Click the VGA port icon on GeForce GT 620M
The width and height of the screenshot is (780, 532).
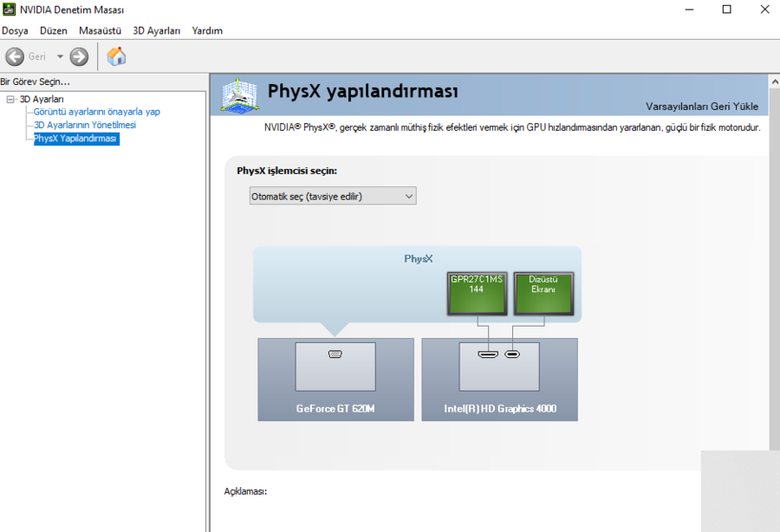[x=335, y=354]
